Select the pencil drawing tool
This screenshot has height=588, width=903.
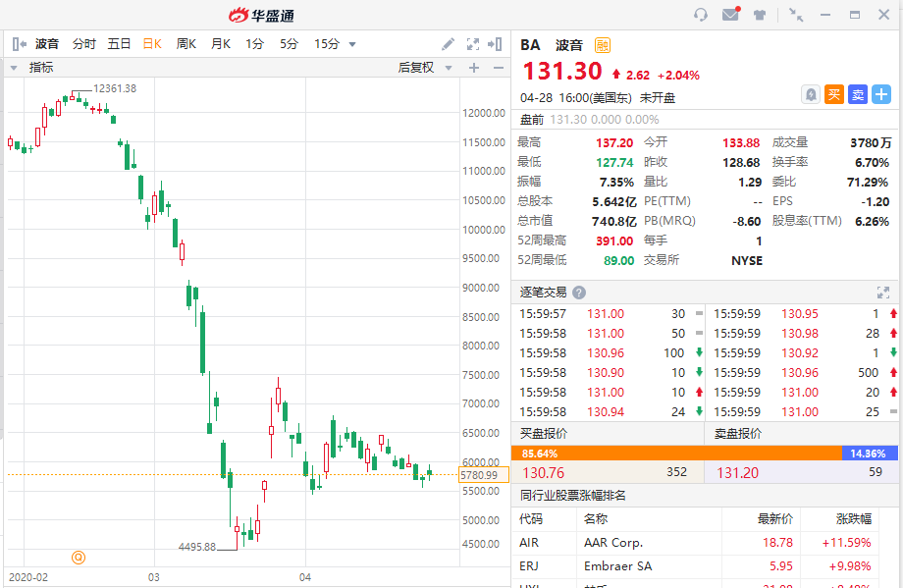448,44
